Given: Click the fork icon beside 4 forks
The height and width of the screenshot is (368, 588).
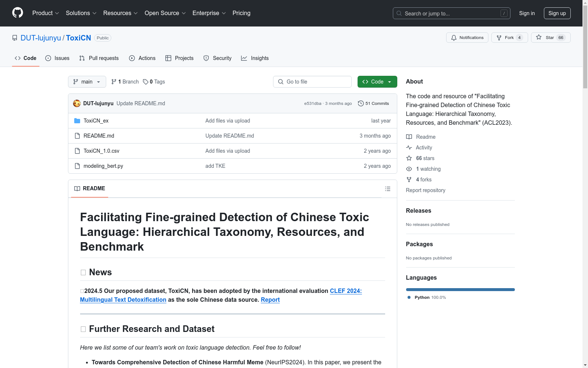Looking at the screenshot, I should point(409,180).
